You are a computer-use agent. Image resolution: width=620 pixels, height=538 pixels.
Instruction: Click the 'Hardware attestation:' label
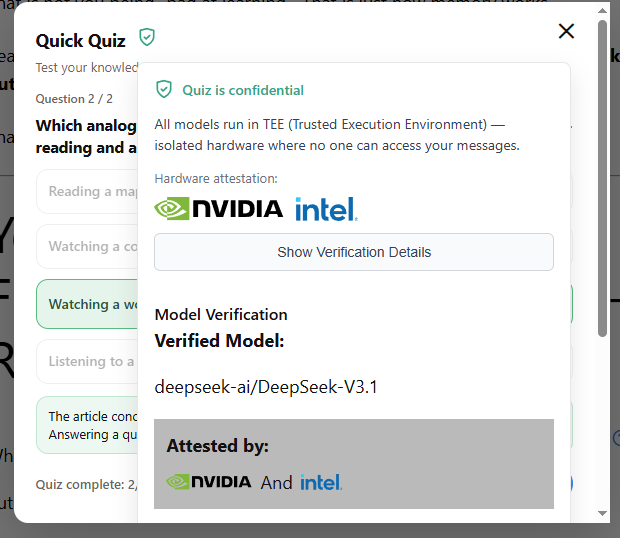[x=216, y=179]
